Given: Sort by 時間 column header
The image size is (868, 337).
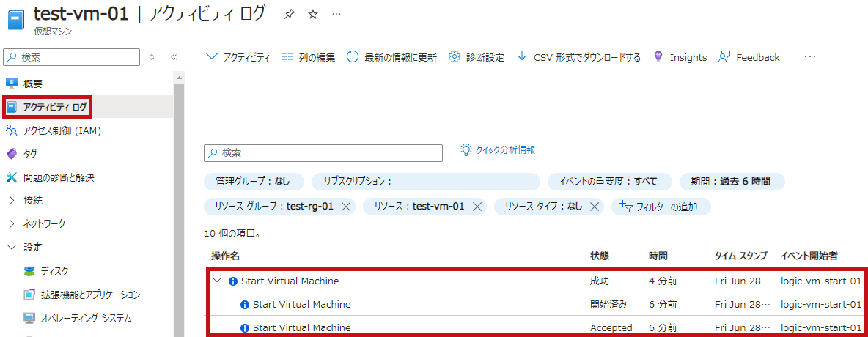Looking at the screenshot, I should [x=658, y=256].
